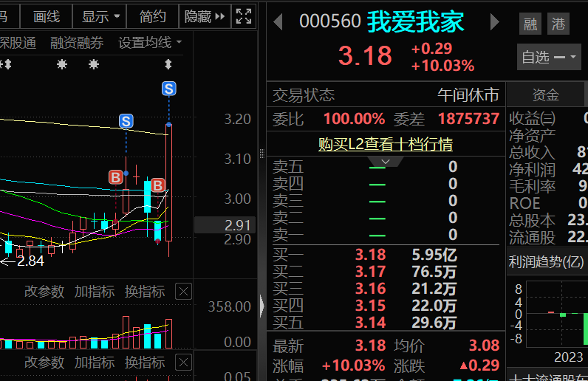The width and height of the screenshot is (588, 381).
Task: Open the 显示 display dropdown
Action: [100, 17]
